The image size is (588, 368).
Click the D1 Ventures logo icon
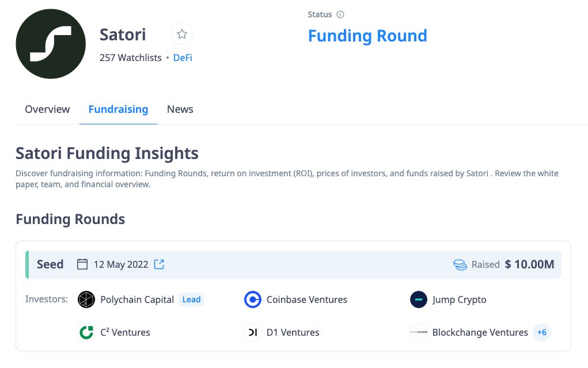[253, 332]
